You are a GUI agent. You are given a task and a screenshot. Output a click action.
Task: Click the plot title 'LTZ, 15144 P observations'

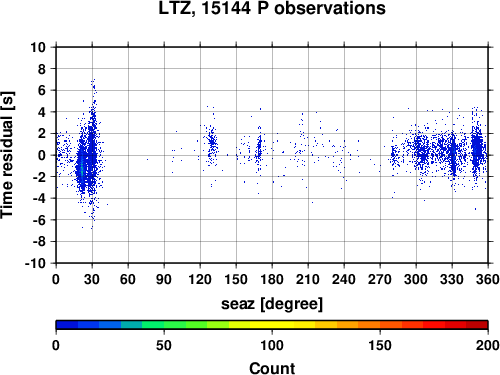(x=272, y=8)
